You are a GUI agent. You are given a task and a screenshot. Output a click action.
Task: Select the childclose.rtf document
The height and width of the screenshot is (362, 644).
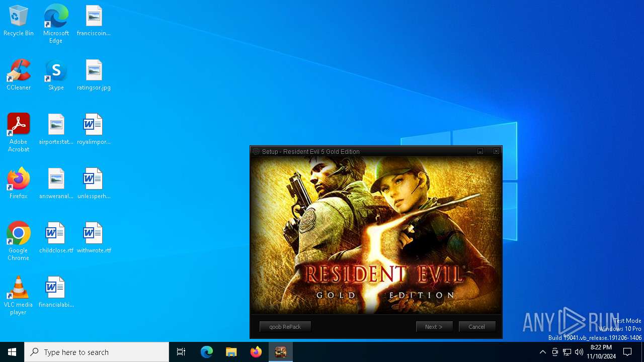pos(56,238)
